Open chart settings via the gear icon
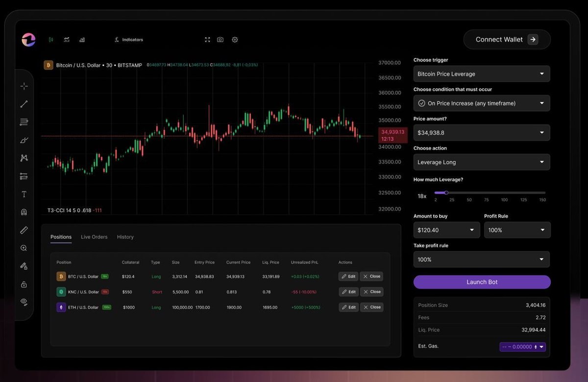The height and width of the screenshot is (382, 588). [x=235, y=39]
